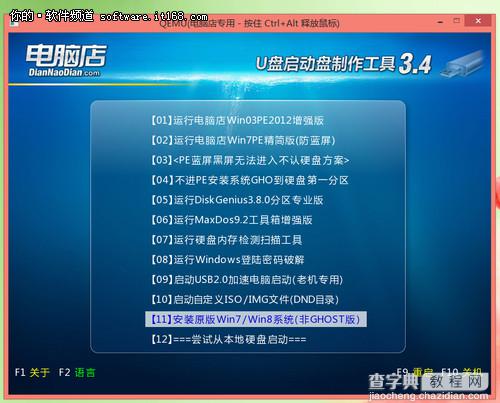Maximize the QEMU window
The image size is (500, 403).
pos(457,21)
